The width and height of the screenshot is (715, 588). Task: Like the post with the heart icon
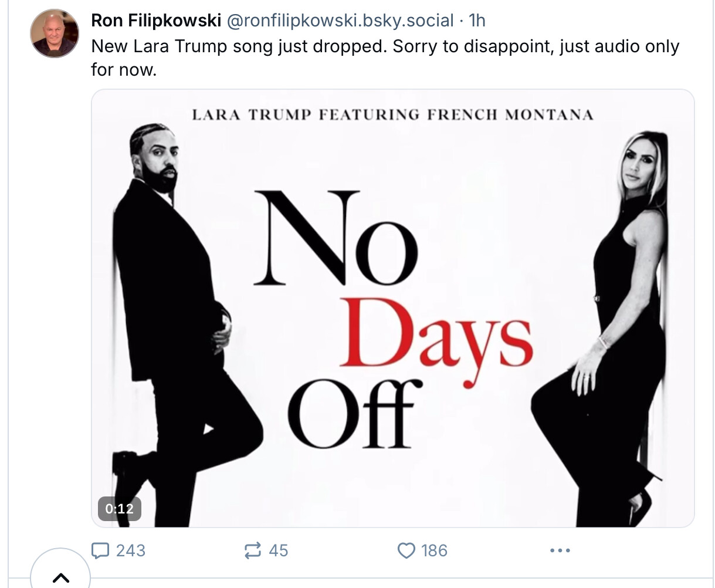pyautogui.click(x=406, y=550)
